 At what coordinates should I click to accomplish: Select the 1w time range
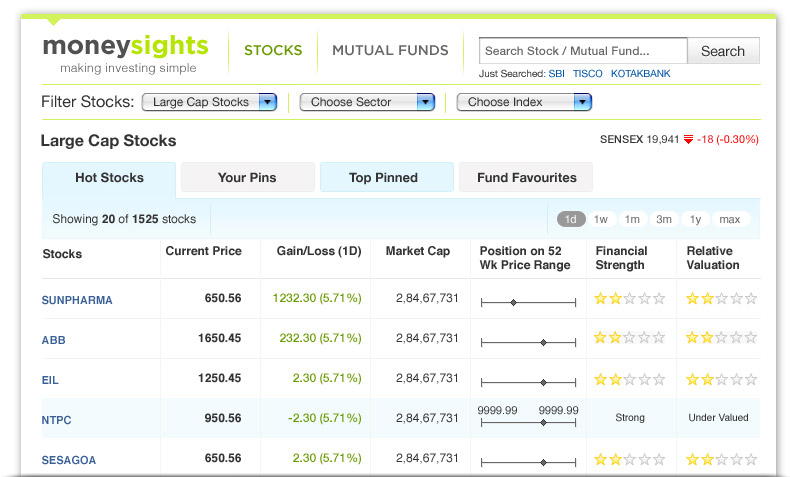(601, 219)
